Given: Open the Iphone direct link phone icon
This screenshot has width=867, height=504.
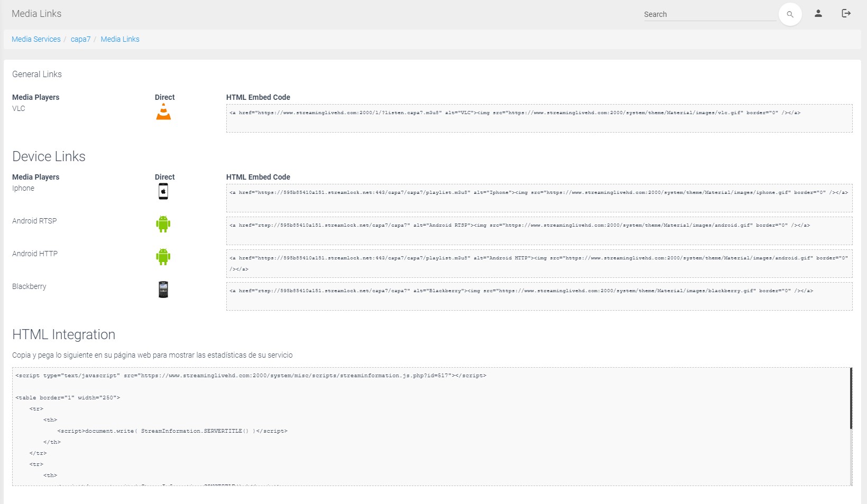Looking at the screenshot, I should coord(163,191).
